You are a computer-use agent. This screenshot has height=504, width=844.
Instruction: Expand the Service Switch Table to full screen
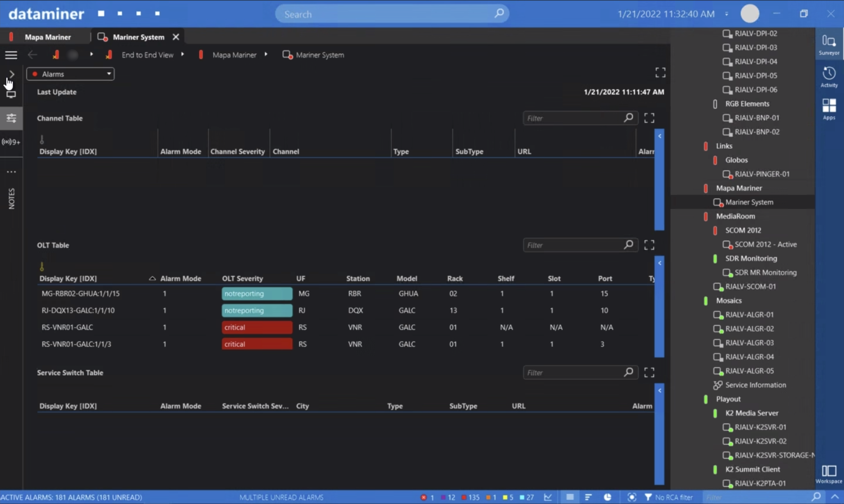649,372
